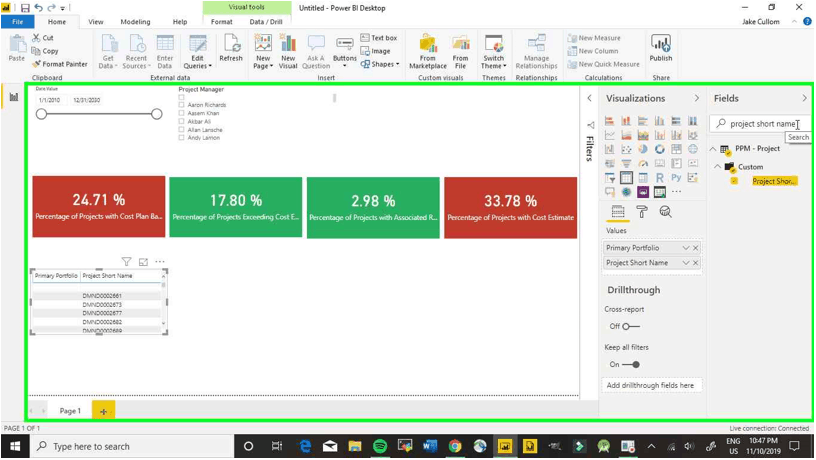Tick the Andy Lamon checkbox

(181, 138)
